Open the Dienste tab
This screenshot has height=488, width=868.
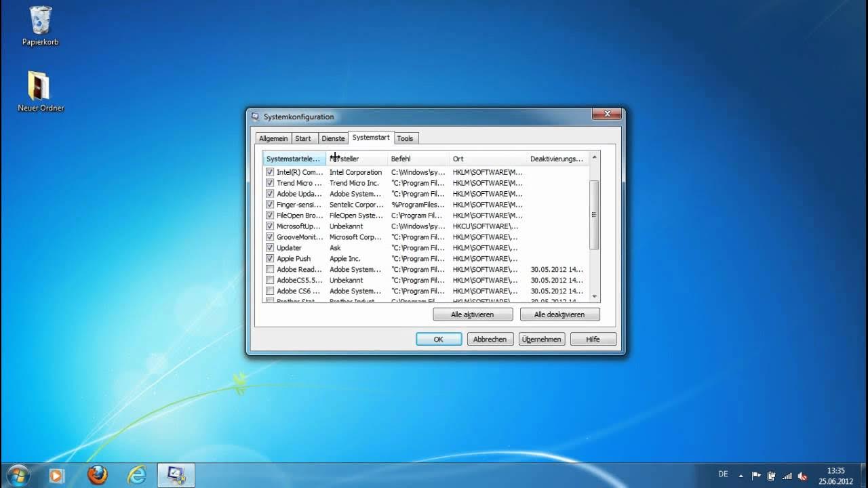coord(333,138)
